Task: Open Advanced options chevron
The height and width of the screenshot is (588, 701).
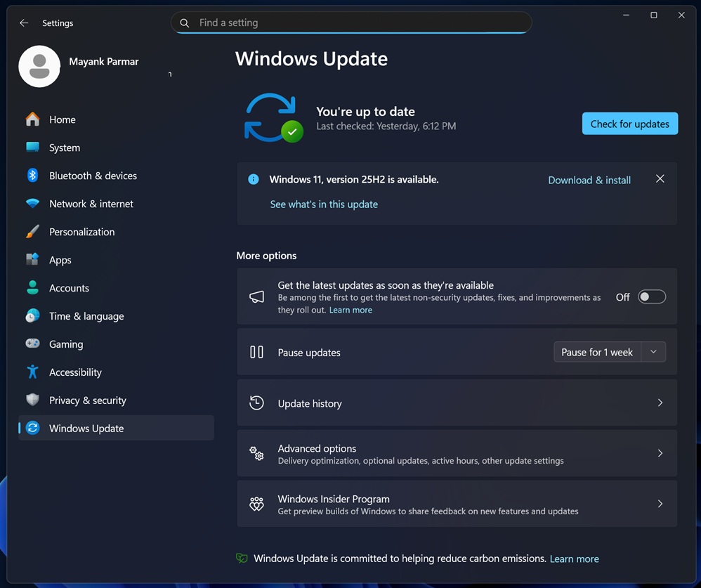Action: pos(660,454)
